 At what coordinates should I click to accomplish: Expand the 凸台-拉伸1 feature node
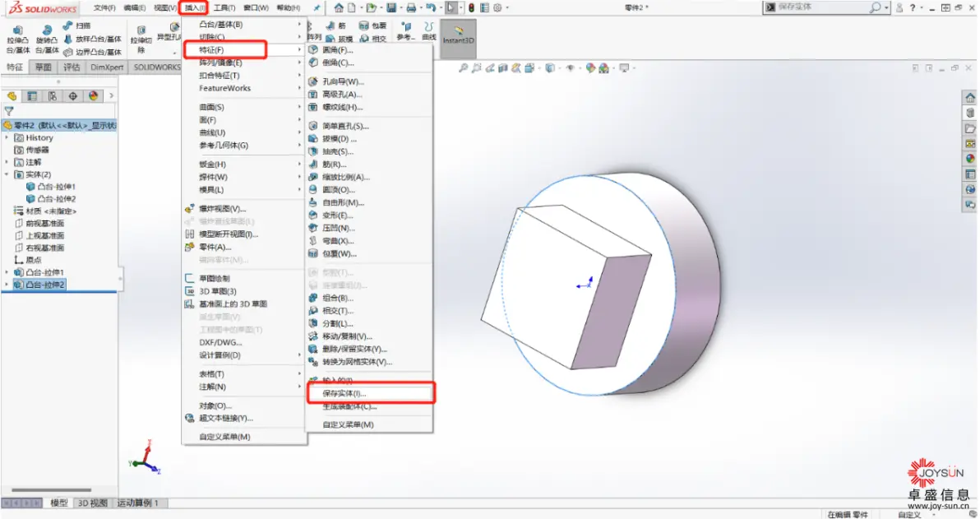tap(7, 272)
